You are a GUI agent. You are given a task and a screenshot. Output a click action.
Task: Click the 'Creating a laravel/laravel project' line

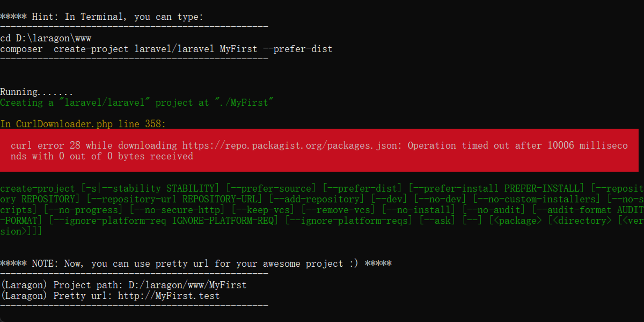[x=137, y=102]
